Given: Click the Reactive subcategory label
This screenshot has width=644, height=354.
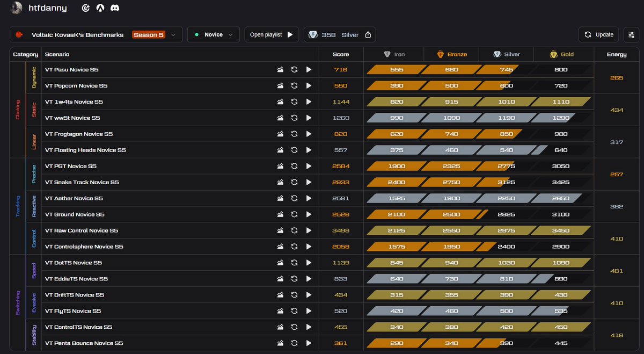Looking at the screenshot, I should [x=34, y=207].
